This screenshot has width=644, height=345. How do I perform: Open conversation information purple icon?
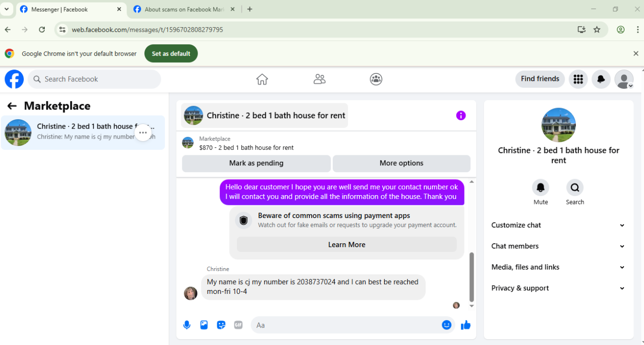tap(461, 115)
